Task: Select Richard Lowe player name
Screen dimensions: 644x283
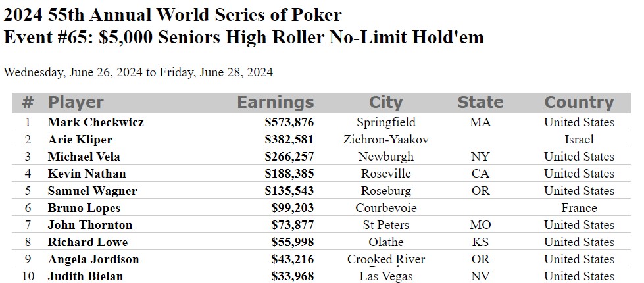Action: click(87, 242)
